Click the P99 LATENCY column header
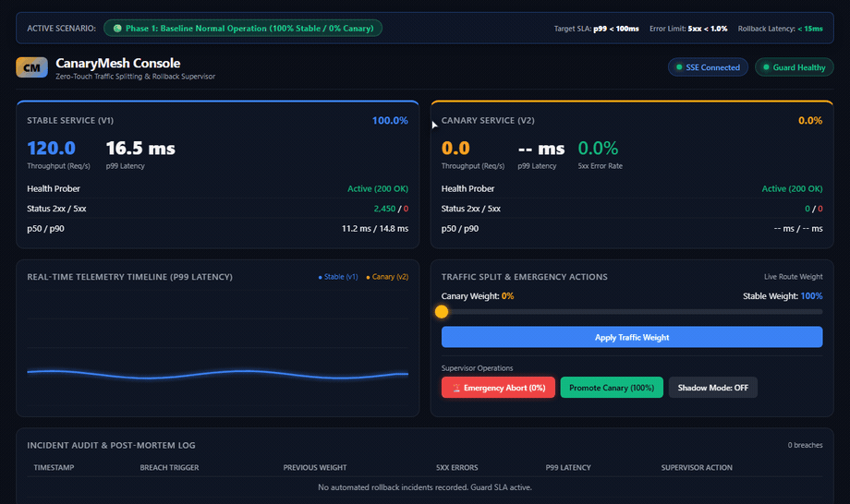The image size is (850, 504). pyautogui.click(x=568, y=467)
